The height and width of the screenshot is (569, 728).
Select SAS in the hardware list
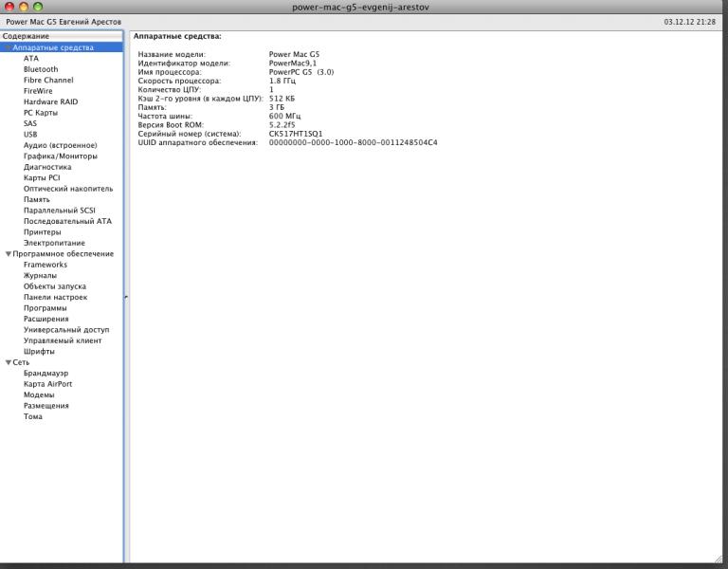30,123
